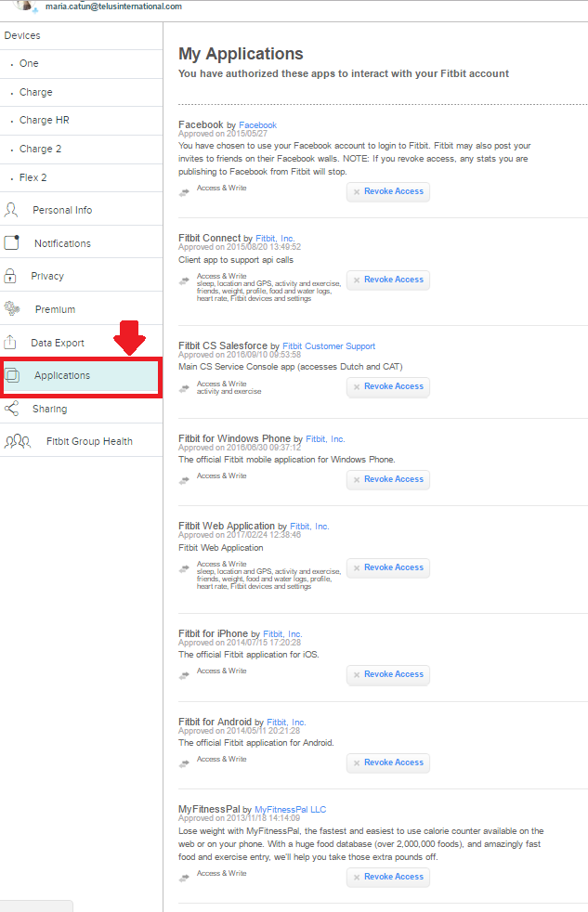The height and width of the screenshot is (912, 588).
Task: Open Fitbit, Inc. link beside Fitbit for iPhone
Action: pos(282,634)
